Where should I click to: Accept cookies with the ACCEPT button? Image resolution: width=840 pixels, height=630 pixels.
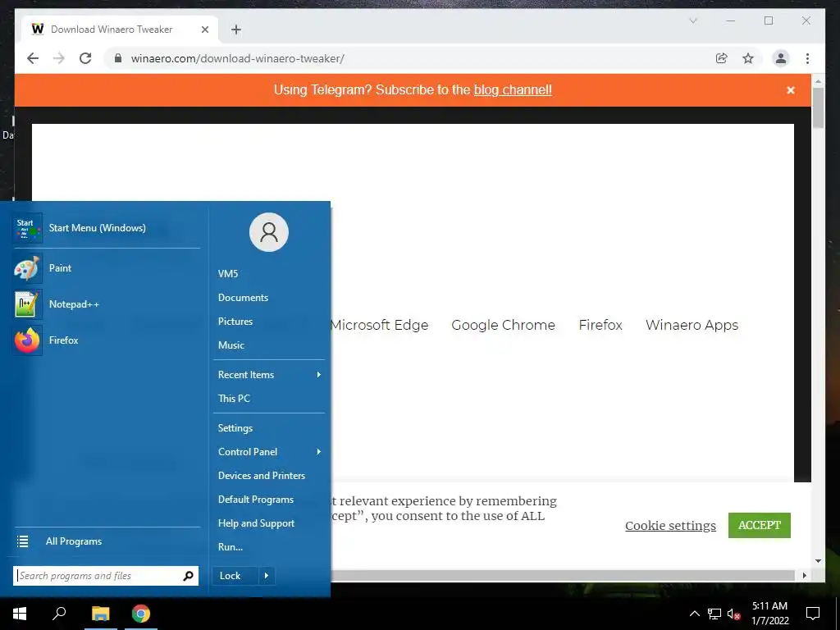click(x=759, y=525)
